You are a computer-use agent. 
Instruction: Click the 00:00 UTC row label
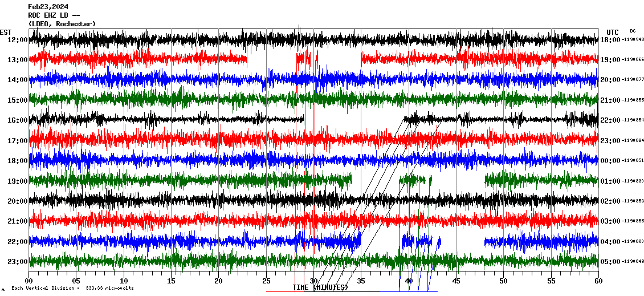coord(610,161)
